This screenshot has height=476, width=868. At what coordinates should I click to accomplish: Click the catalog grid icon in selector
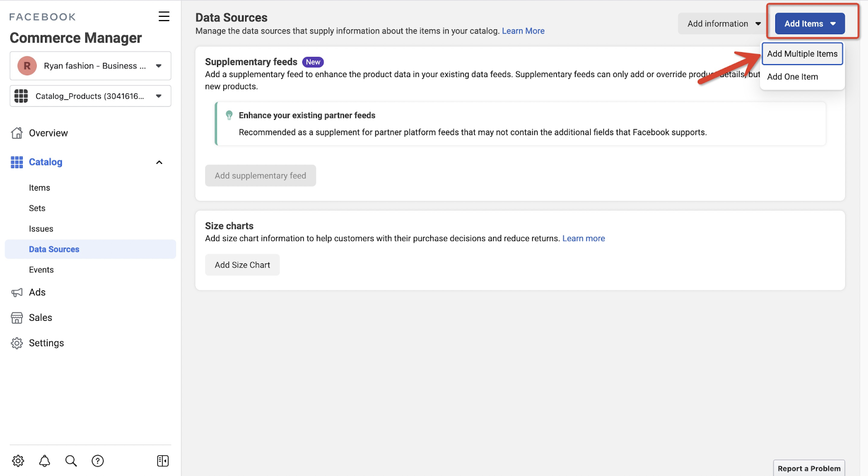click(21, 96)
